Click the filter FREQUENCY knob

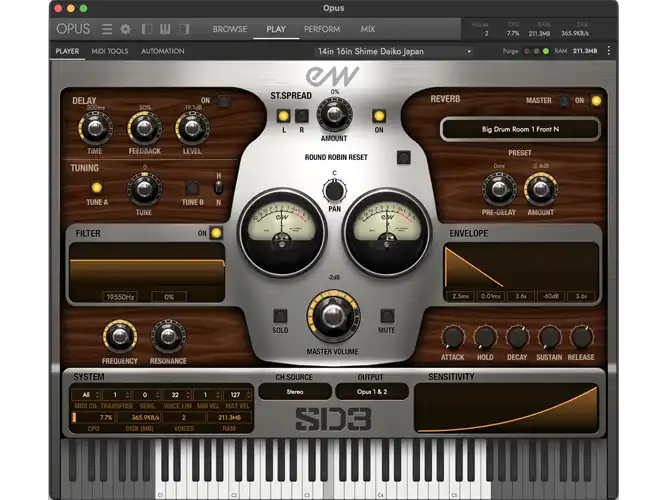click(x=120, y=337)
